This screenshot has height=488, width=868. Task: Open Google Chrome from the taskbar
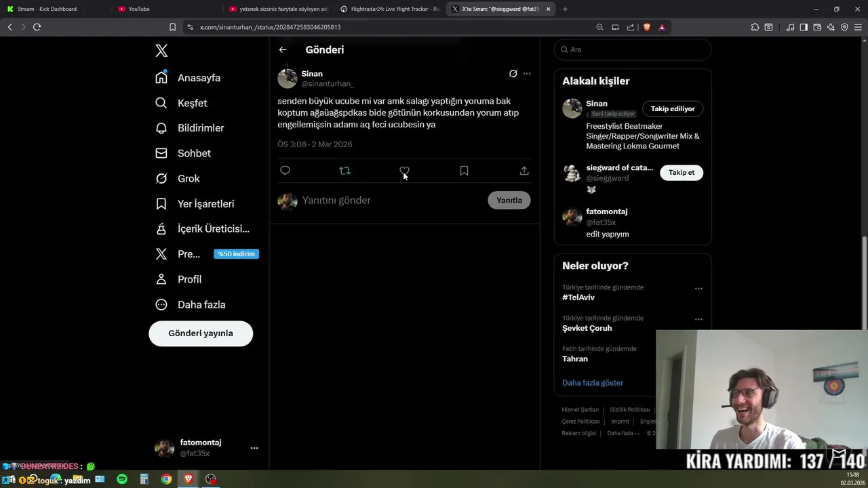166,479
